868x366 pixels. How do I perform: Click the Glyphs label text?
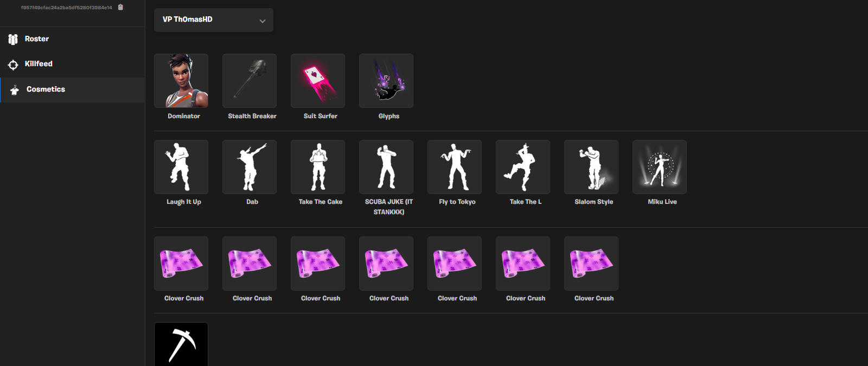pos(389,116)
